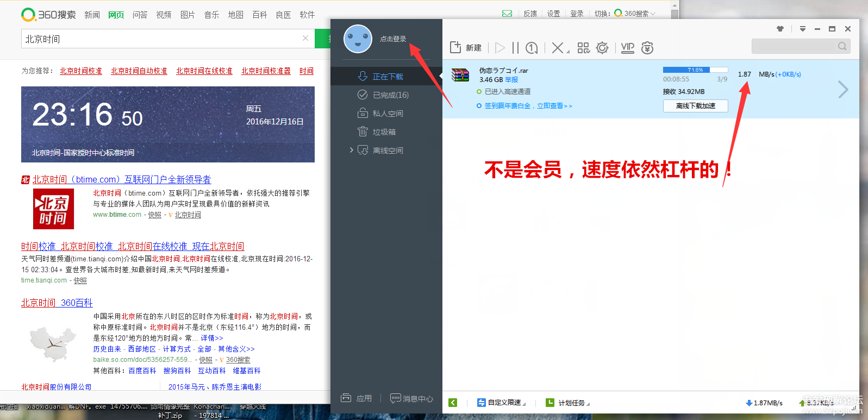This screenshot has height=420, width=868.
Task: Click the magnifier search icon in Thunder
Action: coord(842,46)
